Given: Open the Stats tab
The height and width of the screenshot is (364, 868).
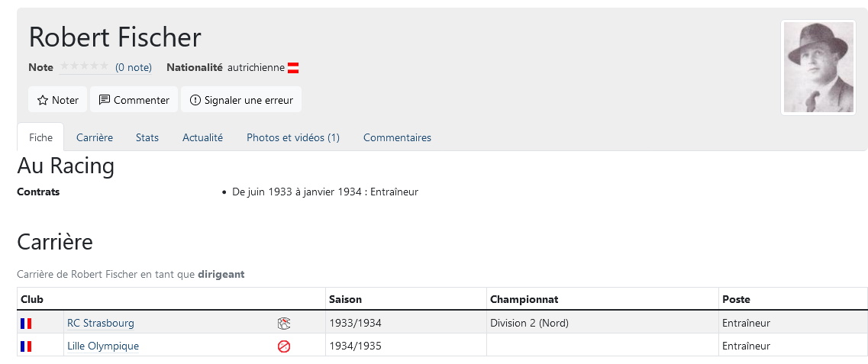Looking at the screenshot, I should coord(147,137).
